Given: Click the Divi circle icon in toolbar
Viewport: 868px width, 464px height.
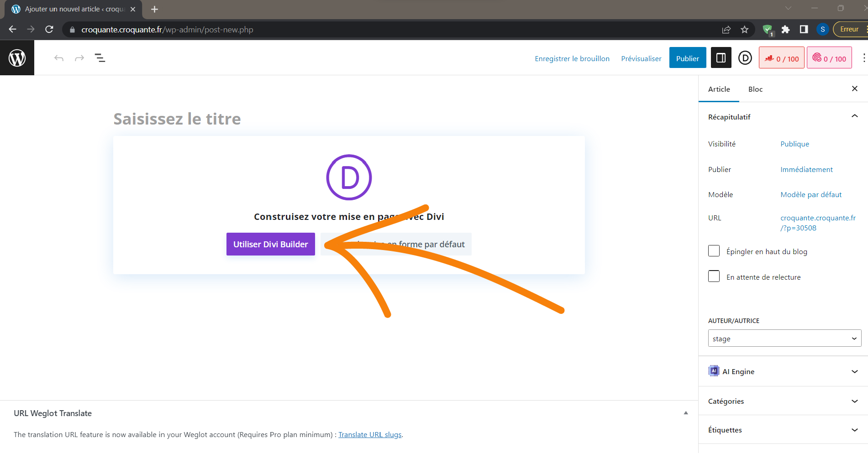Looking at the screenshot, I should pos(745,58).
